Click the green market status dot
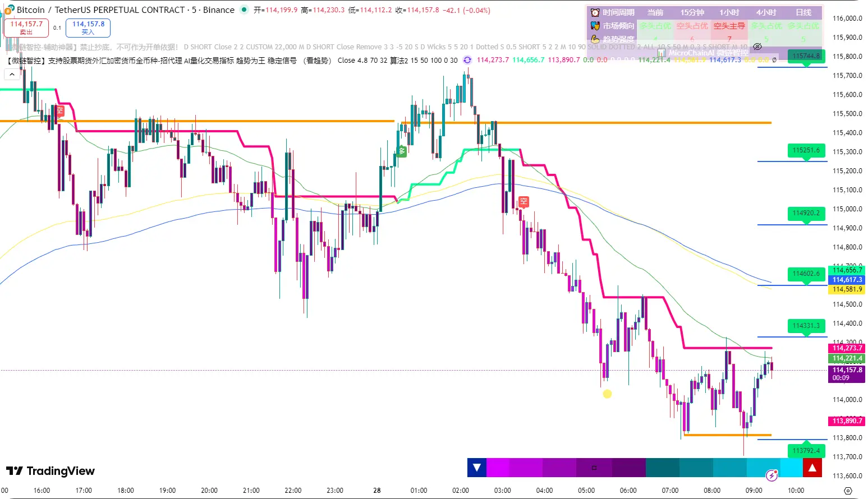The height and width of the screenshot is (499, 868). point(244,10)
